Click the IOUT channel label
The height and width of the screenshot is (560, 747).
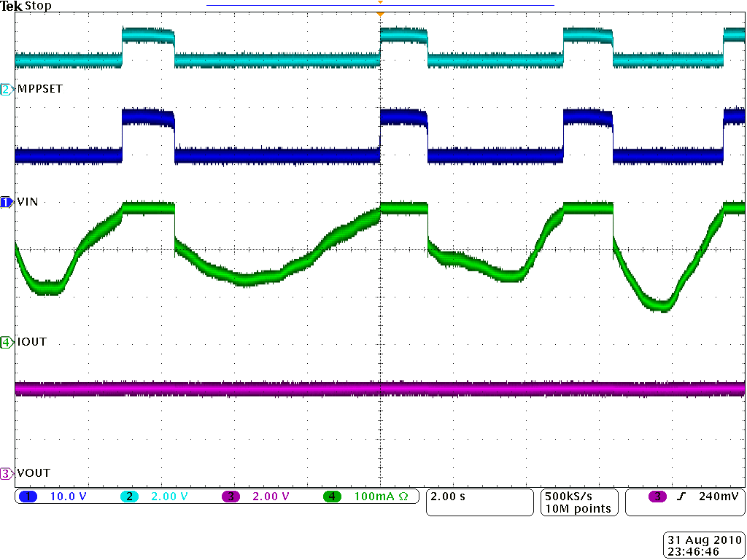pyautogui.click(x=32, y=341)
